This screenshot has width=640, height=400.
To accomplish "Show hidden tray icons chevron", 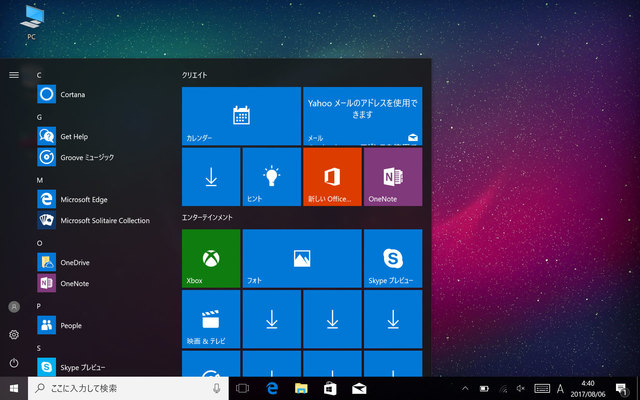I will pos(465,388).
